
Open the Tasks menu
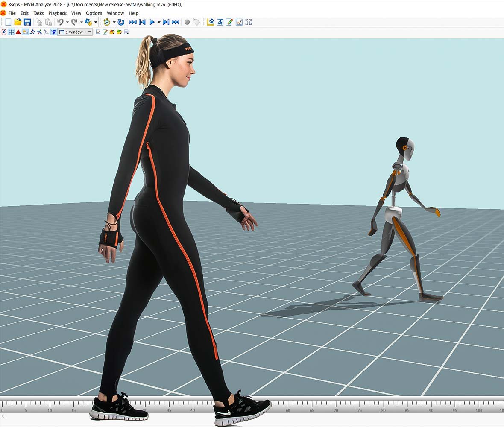38,13
